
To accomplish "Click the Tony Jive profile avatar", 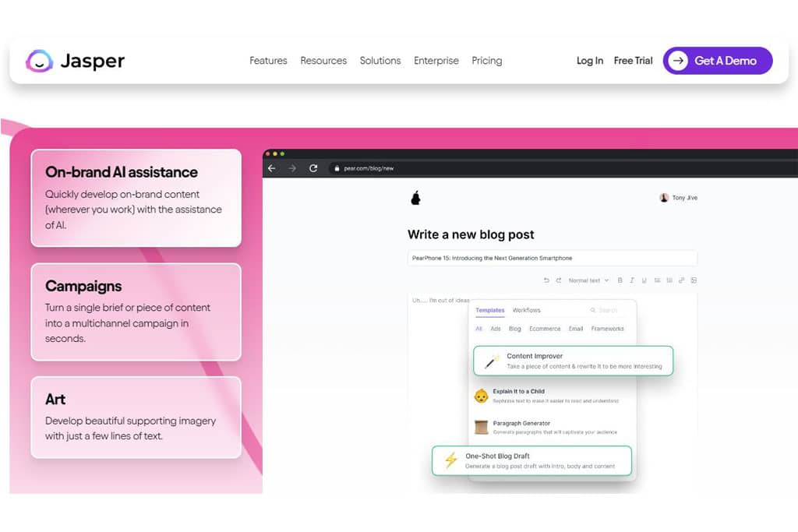I will click(665, 197).
